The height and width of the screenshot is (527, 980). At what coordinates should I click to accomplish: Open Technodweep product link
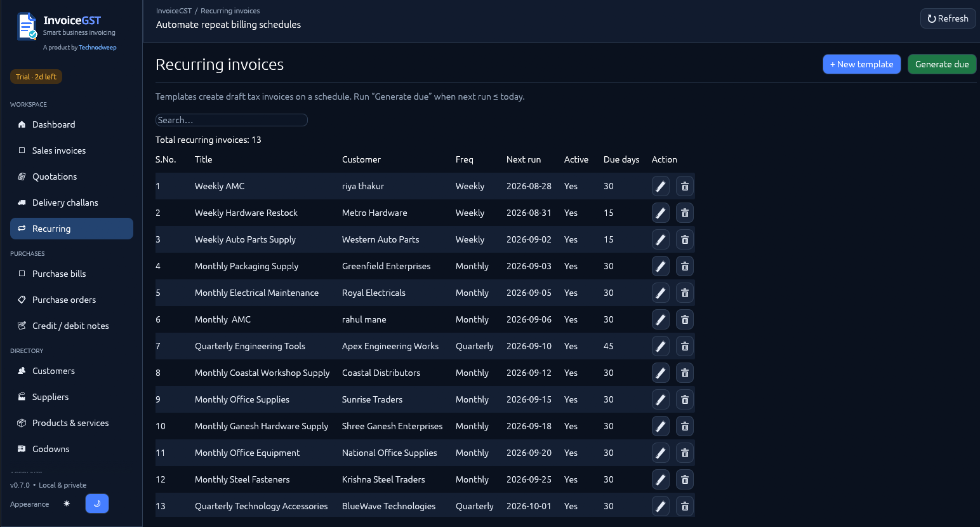97,47
